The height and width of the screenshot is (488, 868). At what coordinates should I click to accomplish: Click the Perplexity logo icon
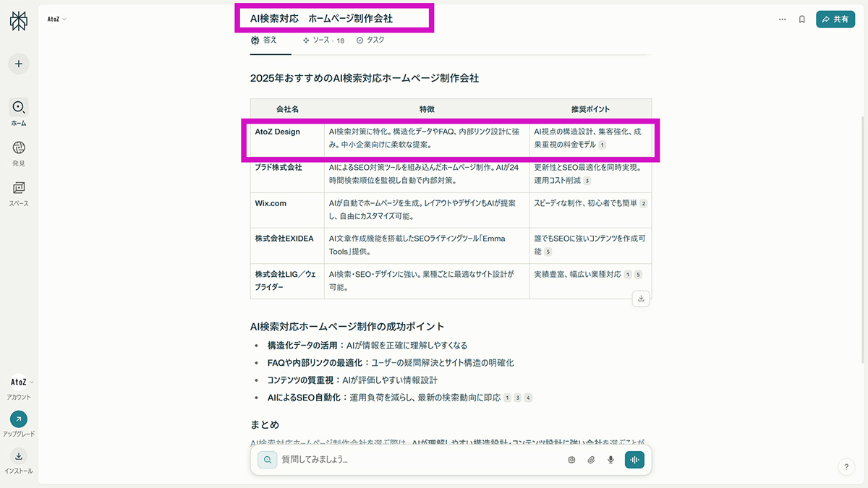click(19, 21)
